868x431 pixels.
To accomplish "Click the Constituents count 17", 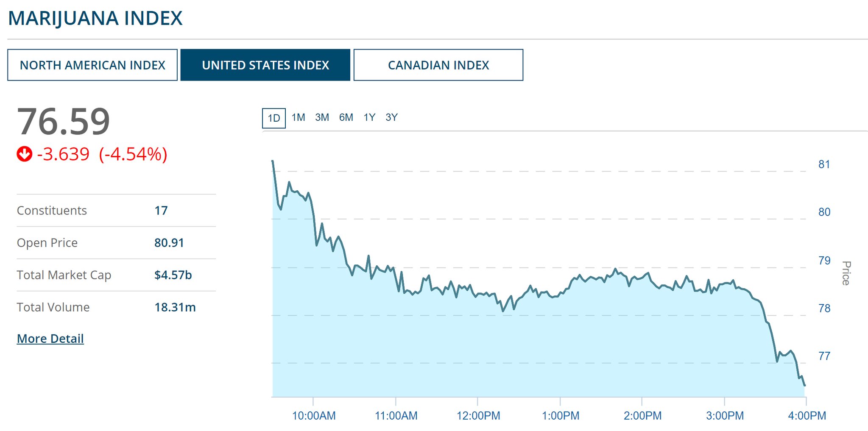I will point(161,211).
